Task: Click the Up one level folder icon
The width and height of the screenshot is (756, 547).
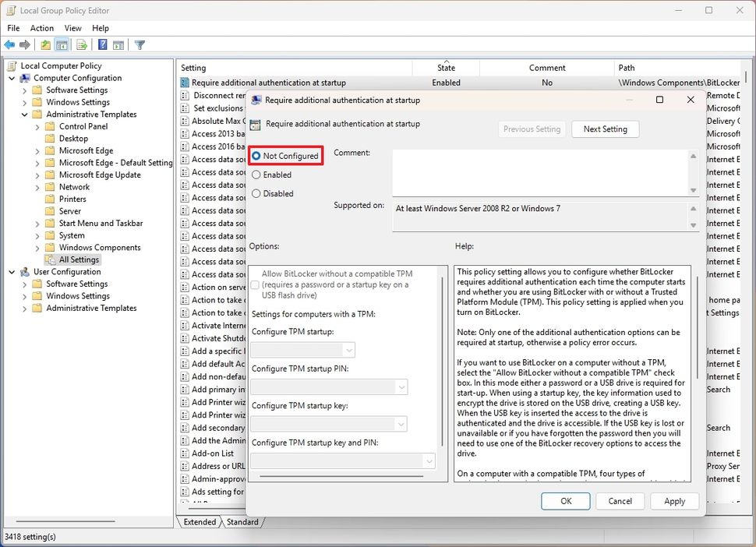Action: [45, 44]
